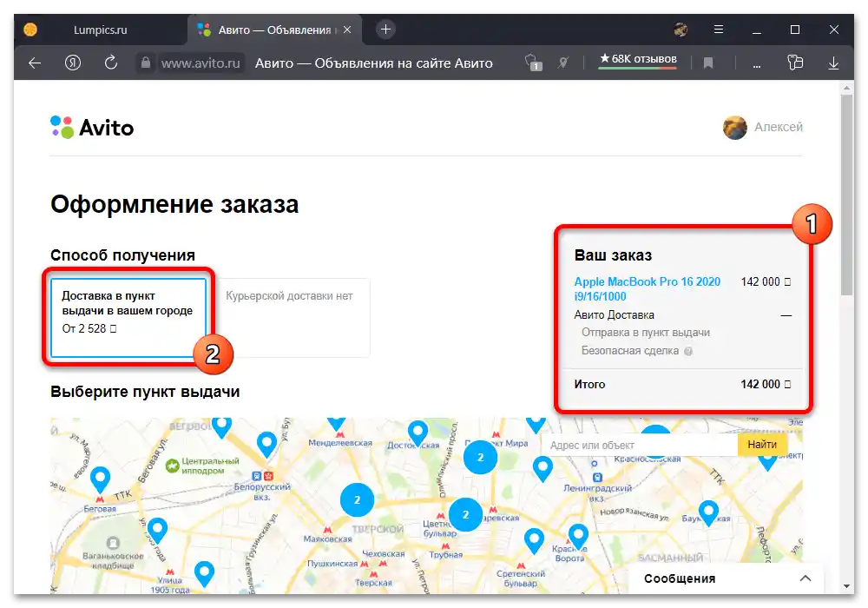Open a new tab with the plus button
Viewport: 868px width, 608px height.
coord(386,30)
